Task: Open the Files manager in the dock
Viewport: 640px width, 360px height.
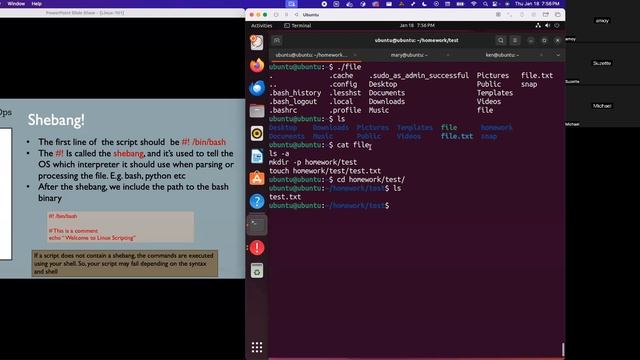Action: (x=257, y=111)
